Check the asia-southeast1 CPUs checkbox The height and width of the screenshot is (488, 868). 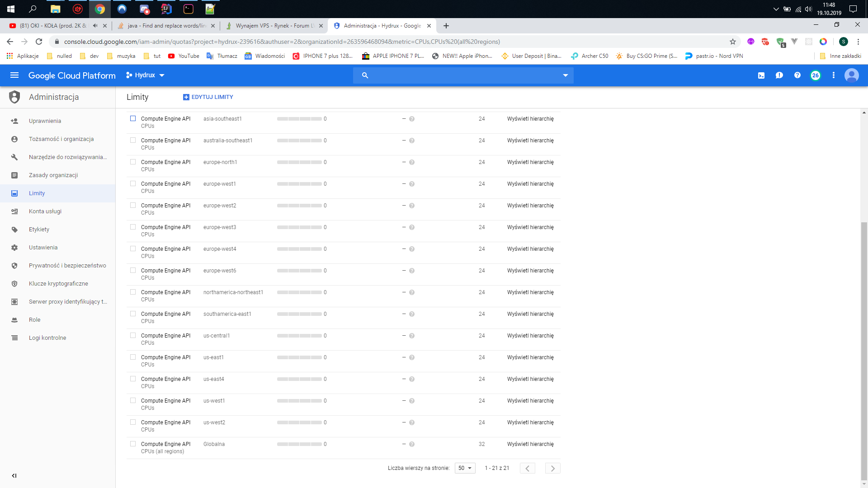click(x=133, y=118)
